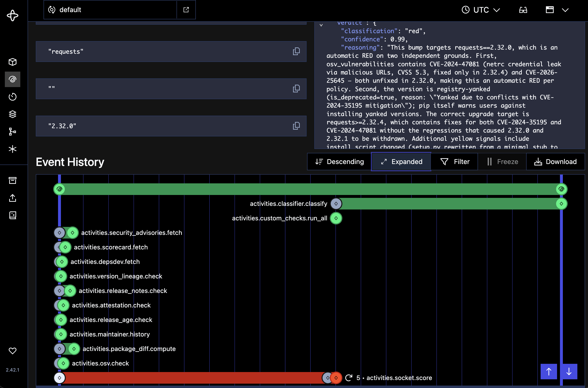This screenshot has height=388, width=588.
Task: Open the event history Filter
Action: pyautogui.click(x=455, y=162)
